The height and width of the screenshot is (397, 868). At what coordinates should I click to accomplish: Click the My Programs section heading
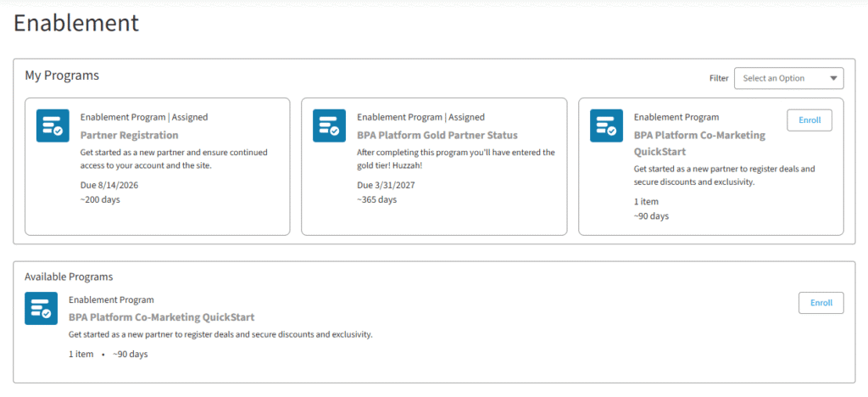tap(62, 75)
